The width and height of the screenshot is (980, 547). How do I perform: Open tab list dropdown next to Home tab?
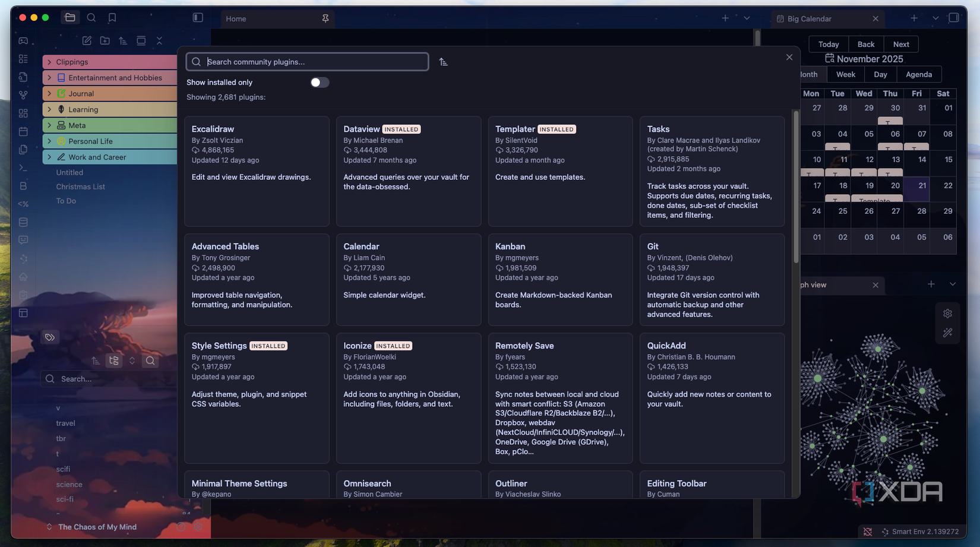tap(747, 18)
